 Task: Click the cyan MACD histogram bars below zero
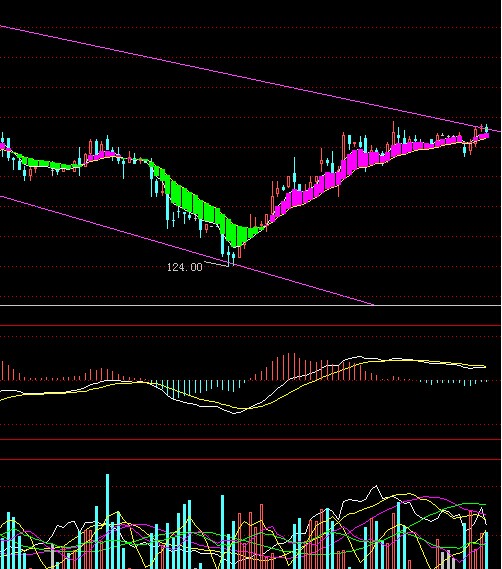tap(196, 388)
